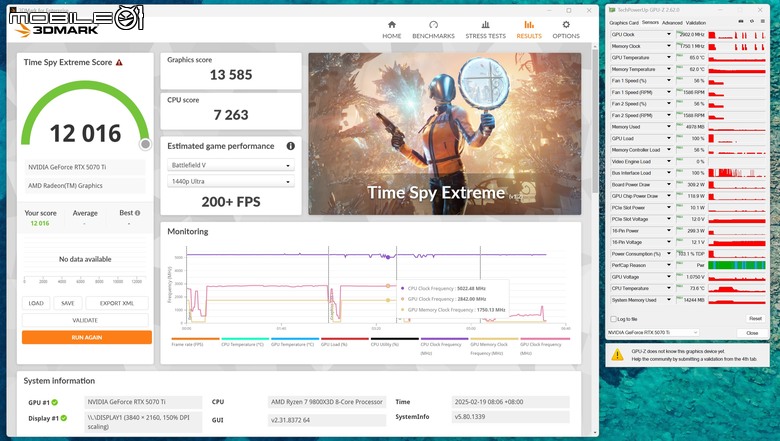Open the GPU Load sensor dropdown arrow
This screenshot has height=441, width=780.
[x=669, y=138]
